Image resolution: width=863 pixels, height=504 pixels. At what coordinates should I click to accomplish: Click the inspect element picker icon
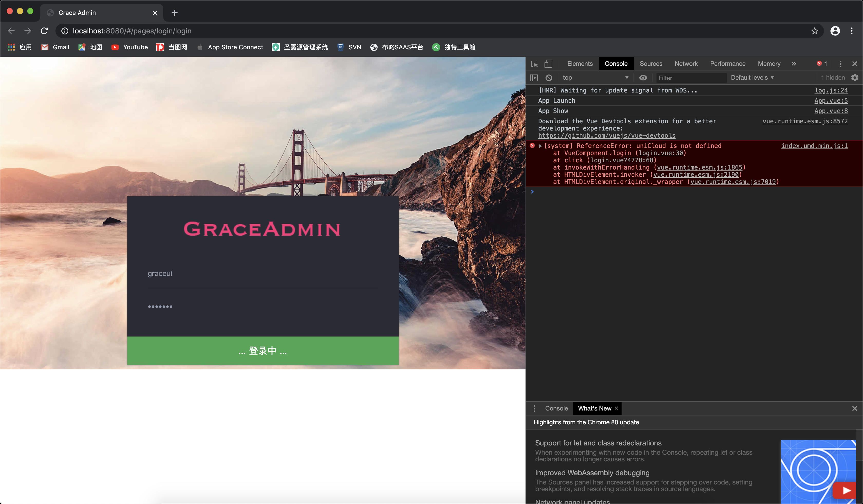(x=534, y=64)
